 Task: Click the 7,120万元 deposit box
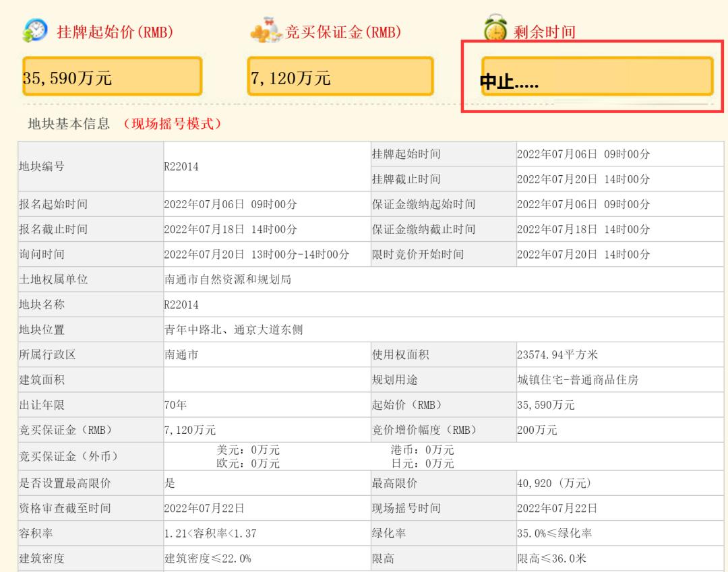[340, 77]
